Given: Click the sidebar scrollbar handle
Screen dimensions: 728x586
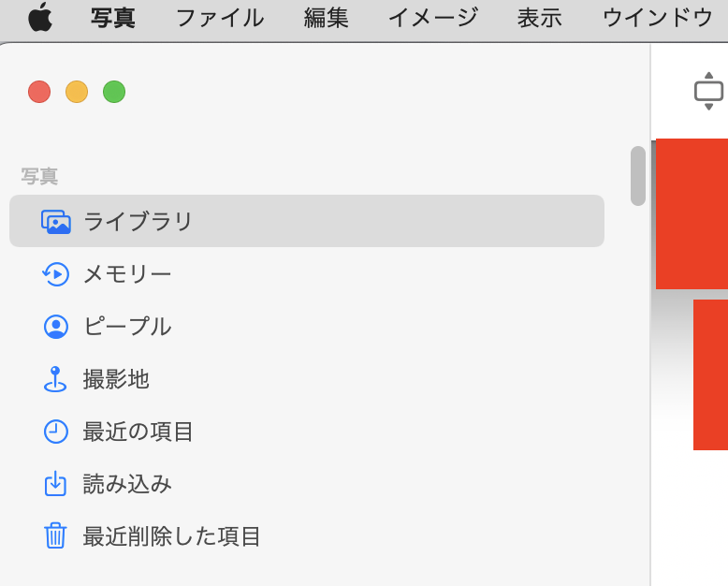Looking at the screenshot, I should [x=638, y=176].
